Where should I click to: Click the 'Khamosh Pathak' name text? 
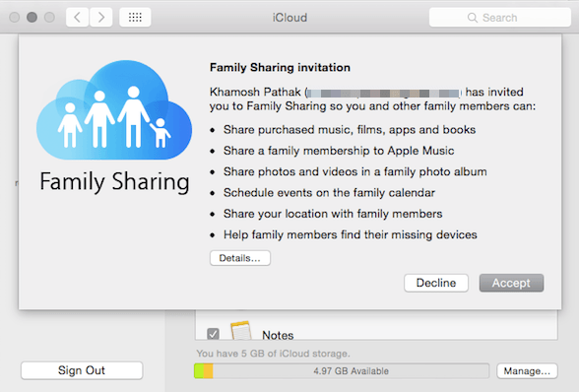tap(255, 92)
